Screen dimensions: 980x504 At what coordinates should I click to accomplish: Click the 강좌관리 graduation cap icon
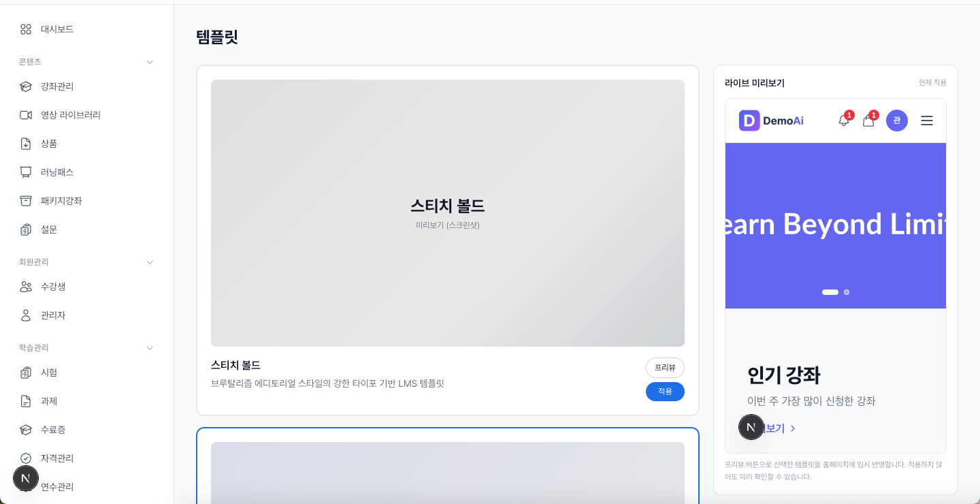[x=26, y=86]
